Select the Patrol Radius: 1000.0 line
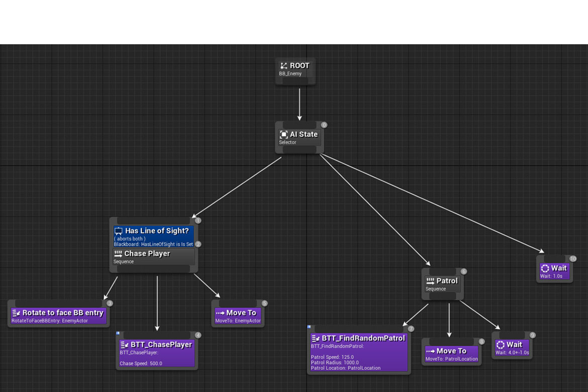 coord(335,363)
